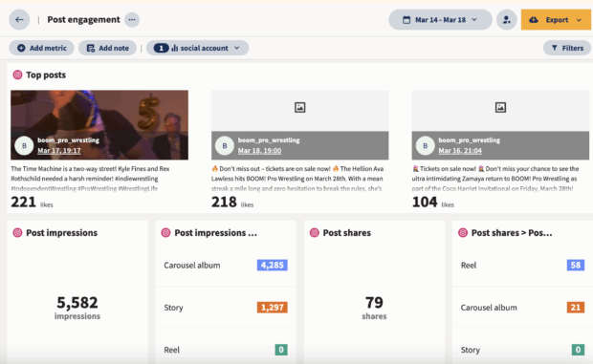This screenshot has width=593, height=364.
Task: Click the blue 4,285 Carousel album badge
Action: point(273,265)
